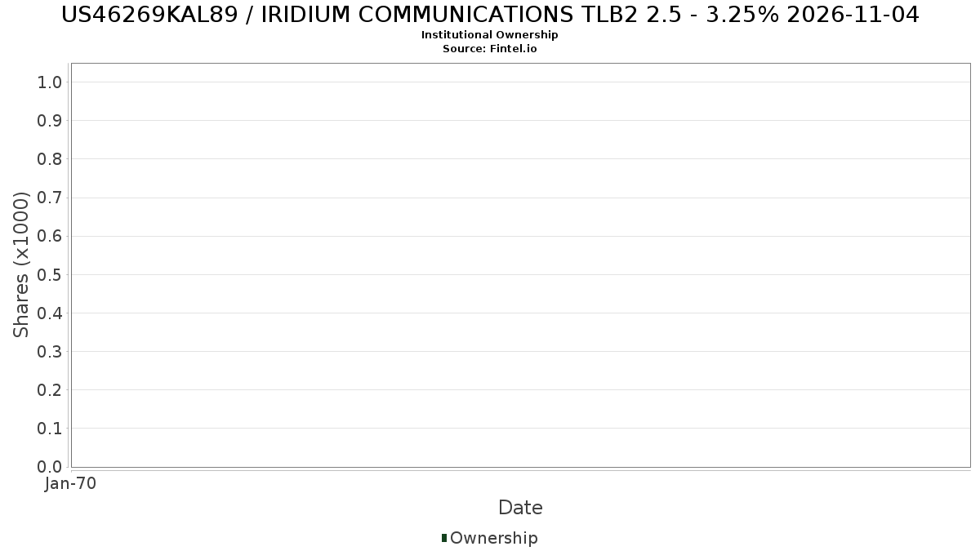Click the 0.7 y-axis tick label
Viewport: 980px width, 551px height.
[50, 198]
